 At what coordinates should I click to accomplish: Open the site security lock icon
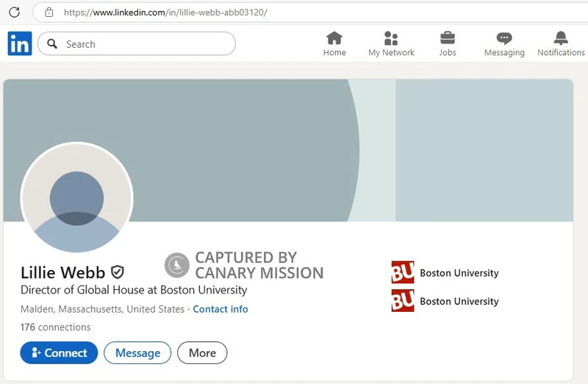[x=49, y=13]
